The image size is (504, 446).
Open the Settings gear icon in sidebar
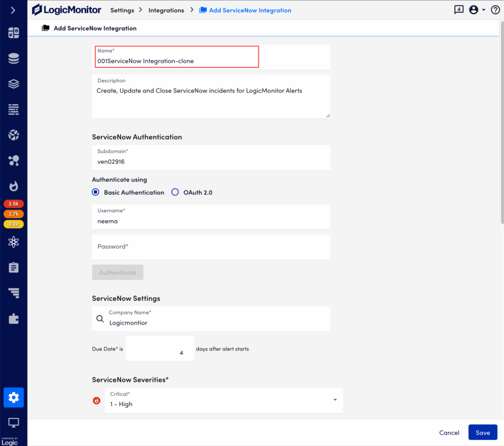coord(13,397)
